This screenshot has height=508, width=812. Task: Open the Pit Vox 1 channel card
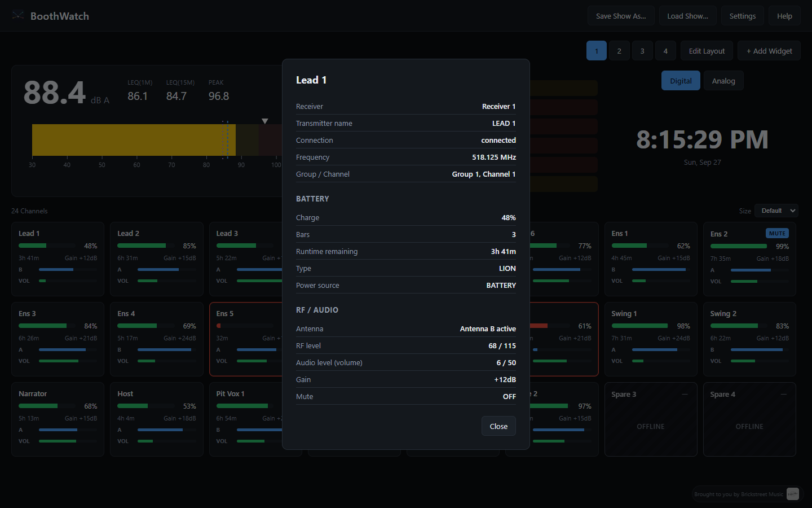[x=246, y=419]
